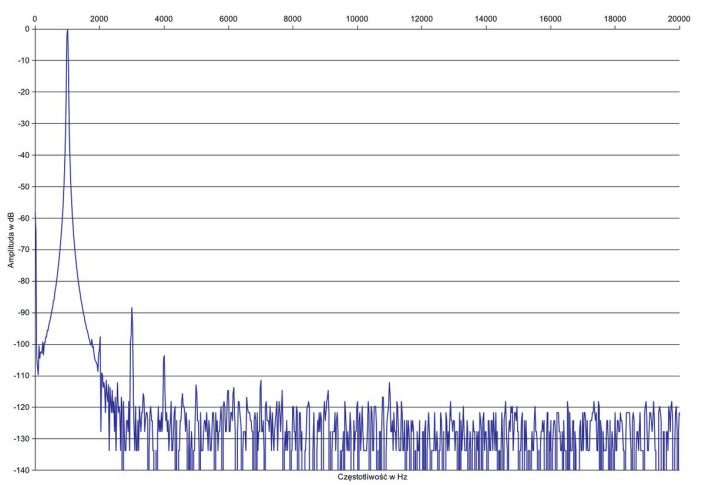Click the -100 amplitude axis label
Viewport: 705px width, 485px height.
click(x=22, y=344)
